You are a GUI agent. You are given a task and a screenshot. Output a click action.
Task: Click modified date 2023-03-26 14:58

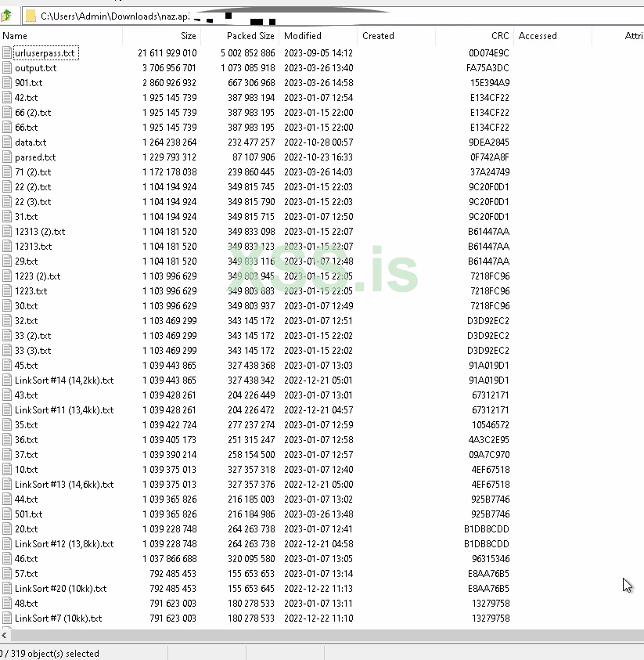318,82
